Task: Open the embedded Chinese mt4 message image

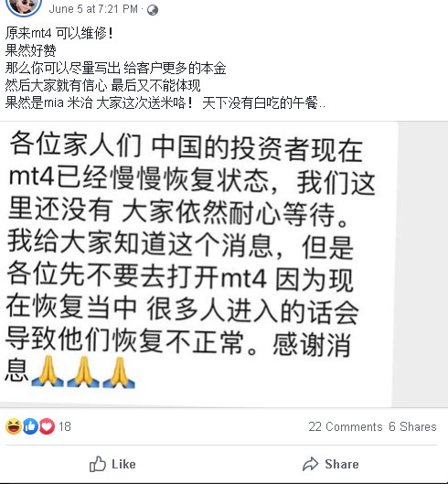Action: click(x=196, y=264)
